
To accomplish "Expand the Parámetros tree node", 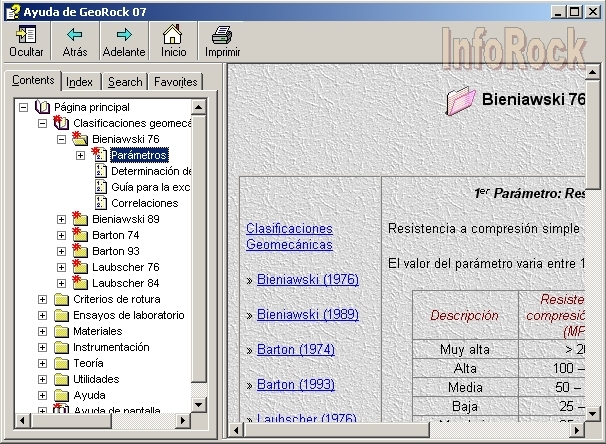I will (81, 155).
